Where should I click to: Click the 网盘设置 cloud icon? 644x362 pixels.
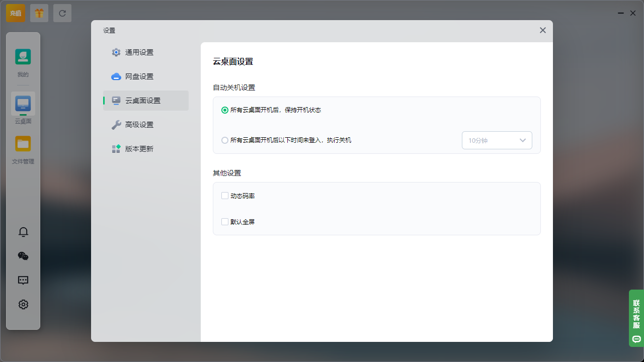(116, 76)
